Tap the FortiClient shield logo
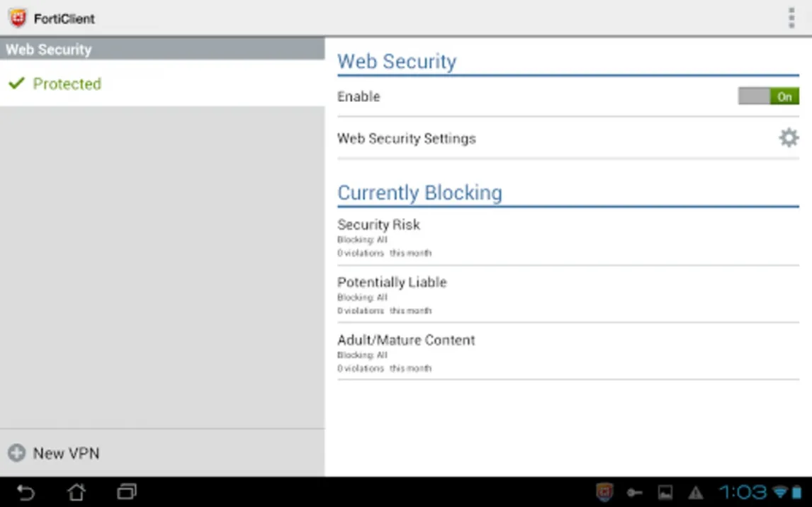The image size is (812, 507). 18,18
